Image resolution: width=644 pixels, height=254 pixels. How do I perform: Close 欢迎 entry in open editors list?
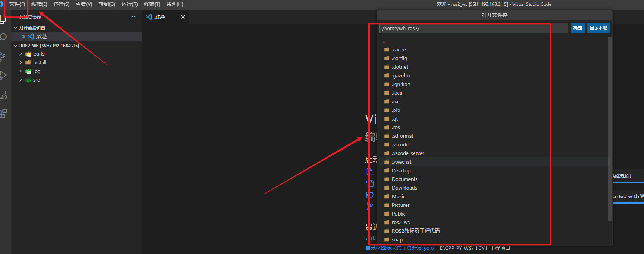pos(24,37)
